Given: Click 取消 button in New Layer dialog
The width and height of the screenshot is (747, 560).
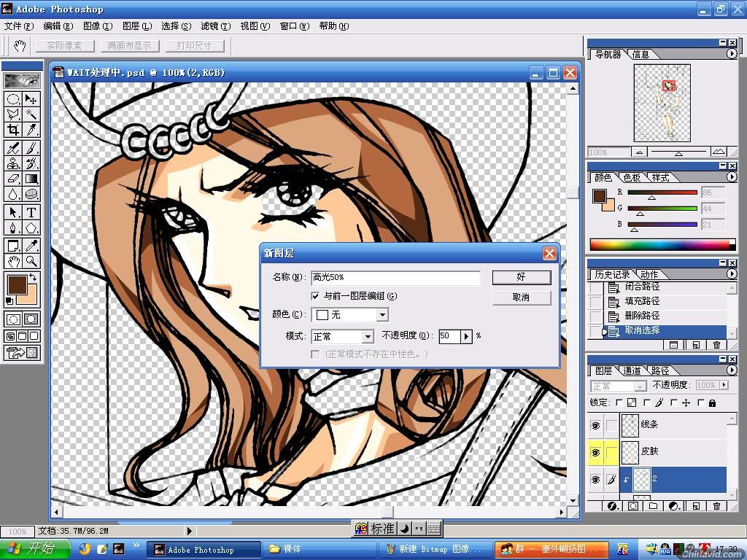Looking at the screenshot, I should tap(521, 297).
